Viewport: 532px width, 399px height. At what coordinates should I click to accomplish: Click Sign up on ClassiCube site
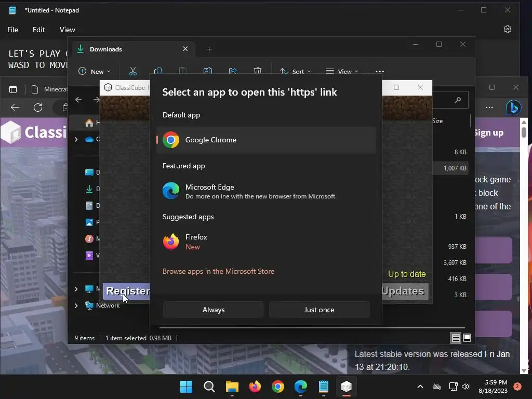pyautogui.click(x=488, y=132)
